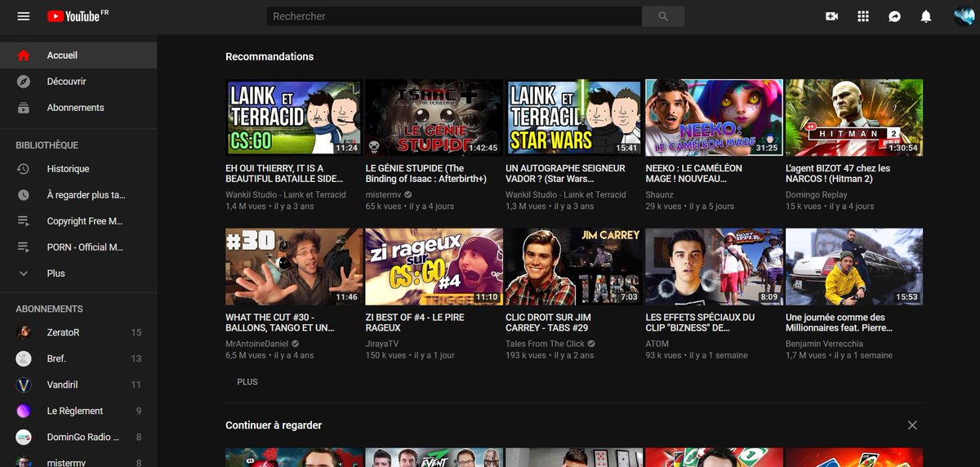Open the limousine Millionnaires video thumbnail
980x467 pixels.
[x=854, y=267]
